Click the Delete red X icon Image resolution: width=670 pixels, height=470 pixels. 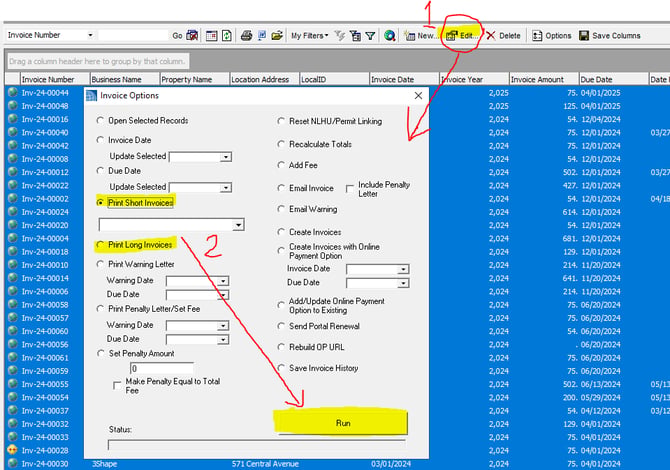point(491,35)
